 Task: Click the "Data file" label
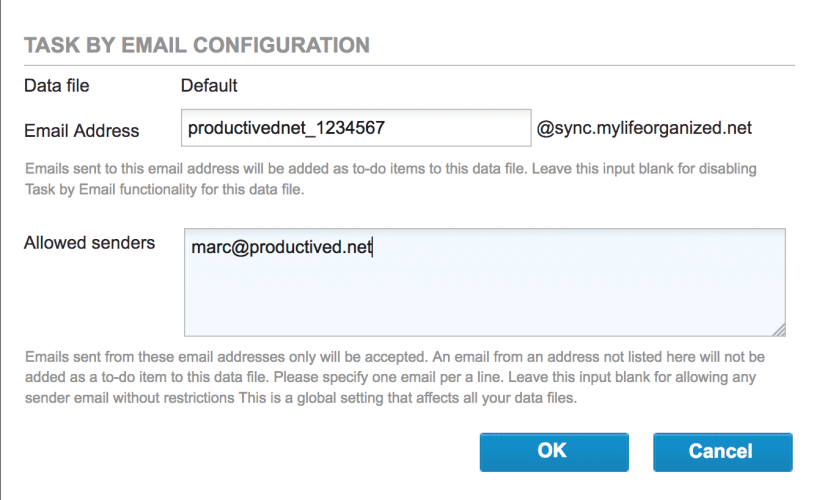[56, 86]
